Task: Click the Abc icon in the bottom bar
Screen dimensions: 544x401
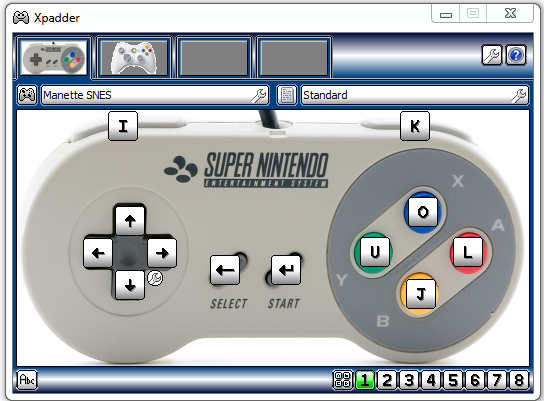Action: point(27,380)
